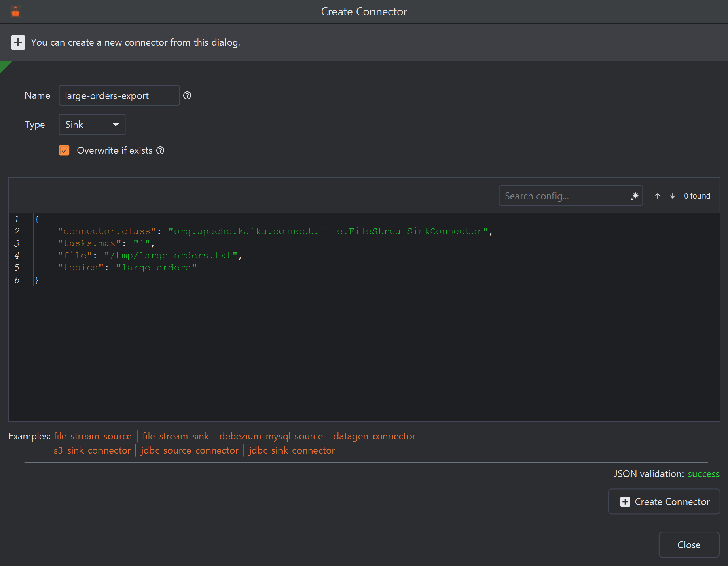Click the "/tmp/large-orders.txt" file value

171,256
